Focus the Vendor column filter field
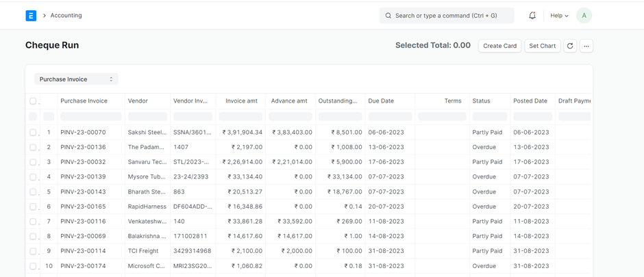644x277 pixels. tap(147, 117)
